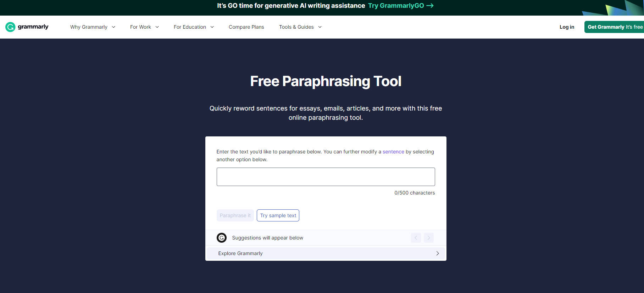The height and width of the screenshot is (293, 644).
Task: Click the purple sentence link
Action: click(x=393, y=152)
